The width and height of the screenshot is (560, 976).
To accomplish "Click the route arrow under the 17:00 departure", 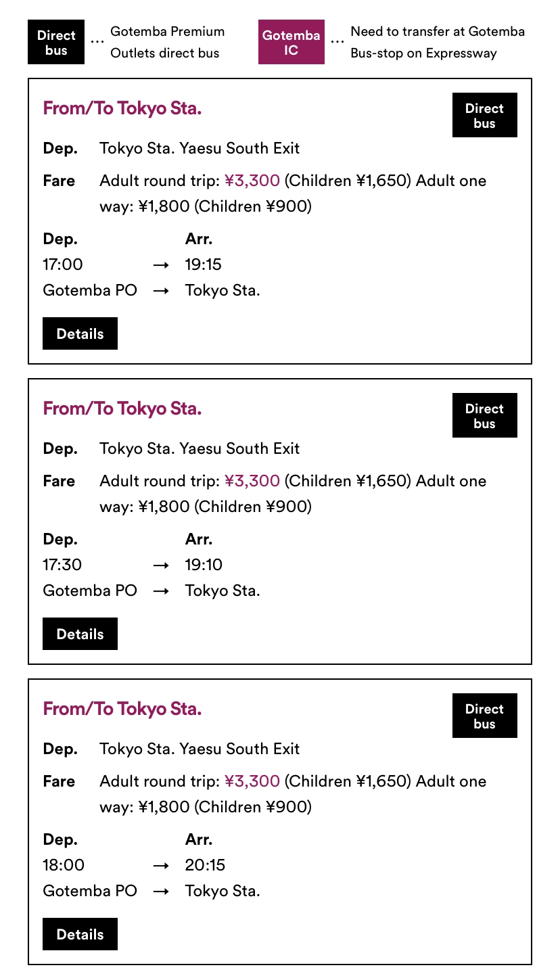I will pos(160,291).
